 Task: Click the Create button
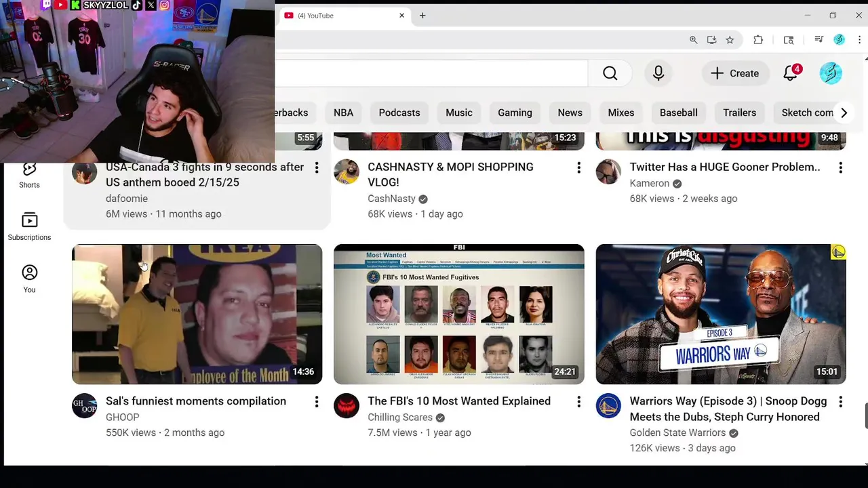(734, 73)
